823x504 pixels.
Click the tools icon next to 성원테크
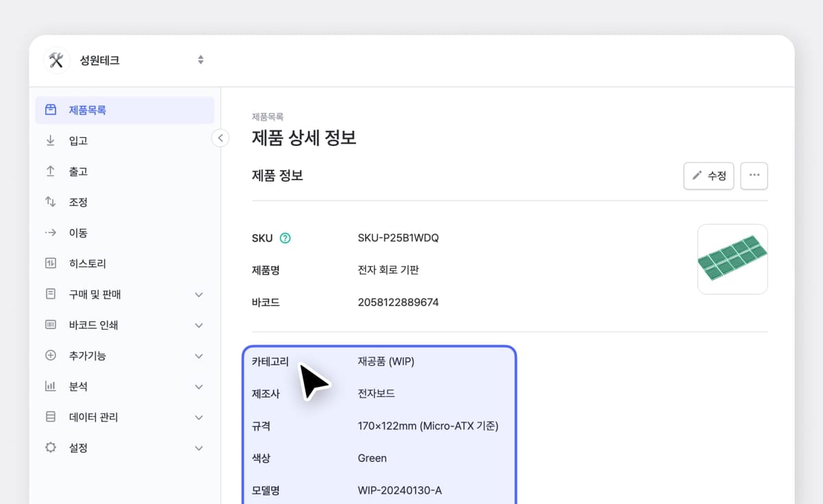click(x=56, y=60)
